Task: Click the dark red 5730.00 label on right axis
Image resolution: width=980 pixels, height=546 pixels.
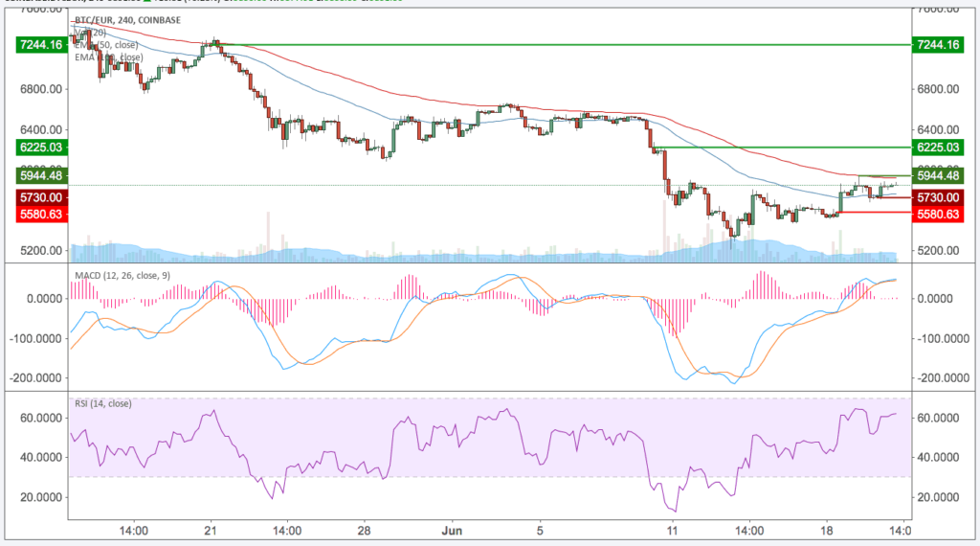Action: 937,197
